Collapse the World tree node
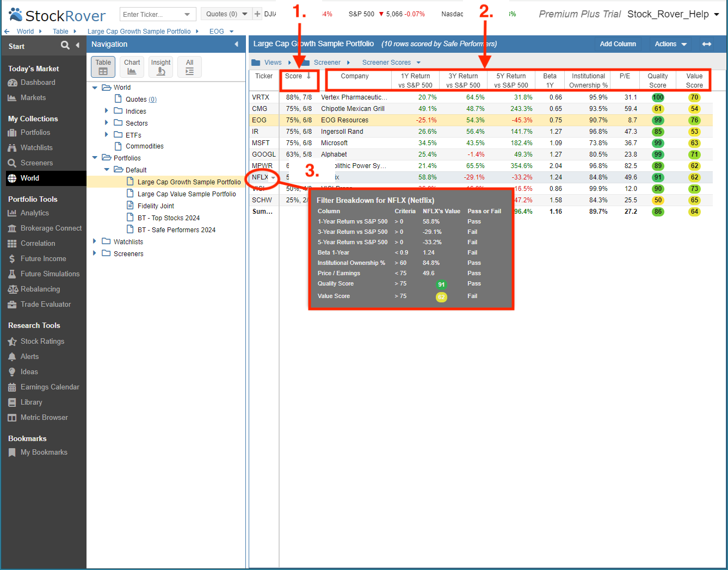Screen dimensions: 728x570 tap(95, 88)
